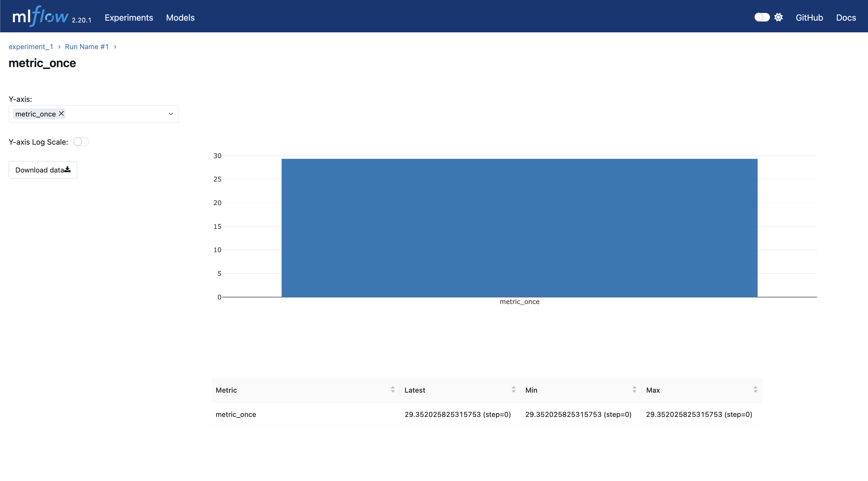Click the Download data button
868x481 pixels.
point(43,170)
